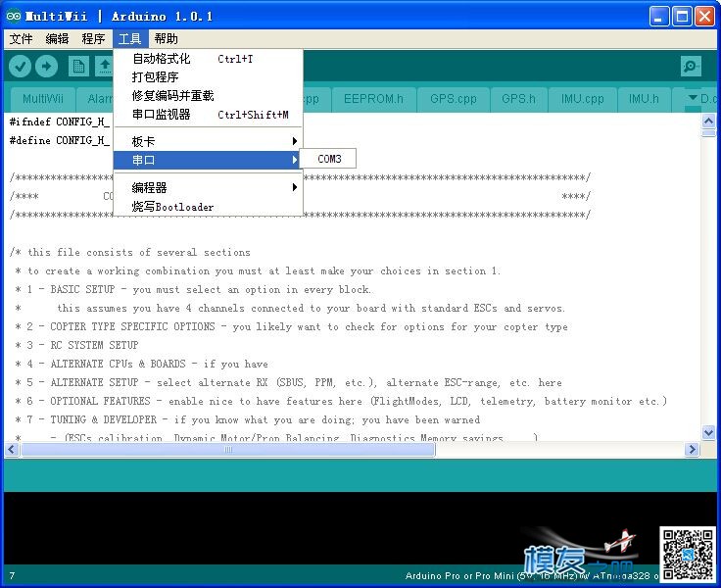Click the horizontal scrollbar thumb

tap(228, 449)
